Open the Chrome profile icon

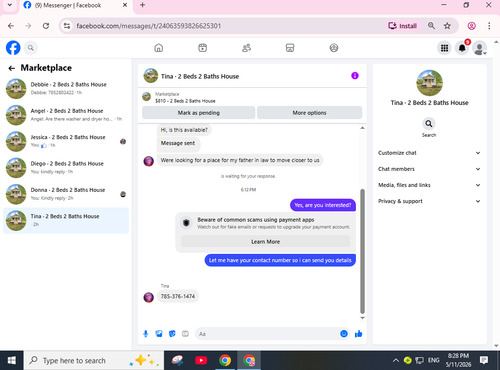pos(472,26)
